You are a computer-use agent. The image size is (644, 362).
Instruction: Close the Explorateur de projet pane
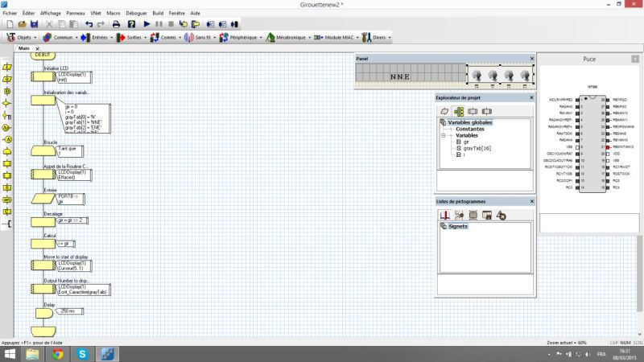pyautogui.click(x=531, y=97)
